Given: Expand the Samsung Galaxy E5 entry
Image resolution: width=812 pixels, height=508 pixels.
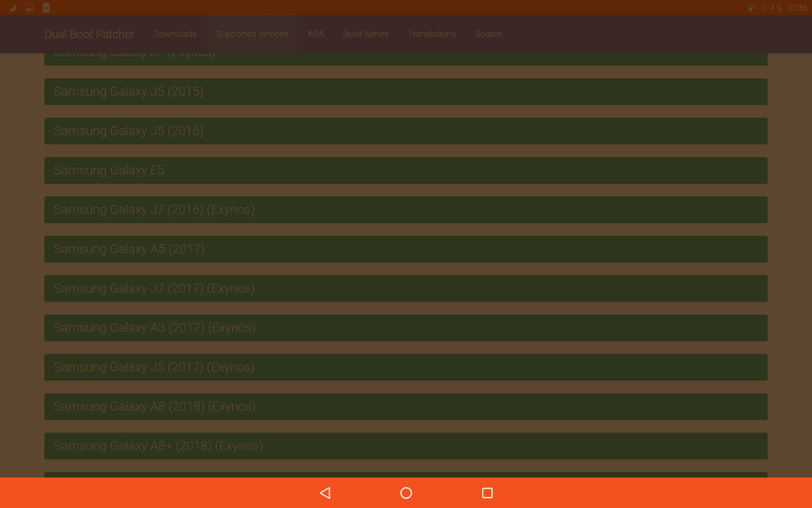Looking at the screenshot, I should point(406,170).
